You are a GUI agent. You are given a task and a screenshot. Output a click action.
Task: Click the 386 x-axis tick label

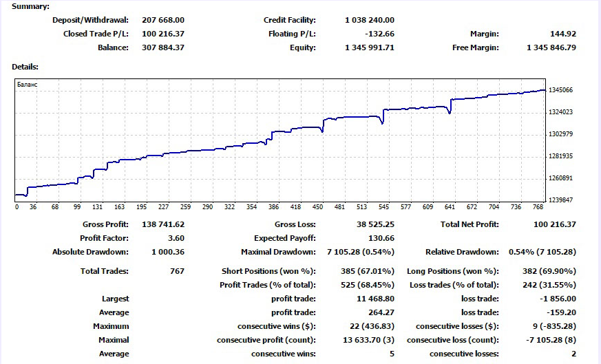pos(274,207)
